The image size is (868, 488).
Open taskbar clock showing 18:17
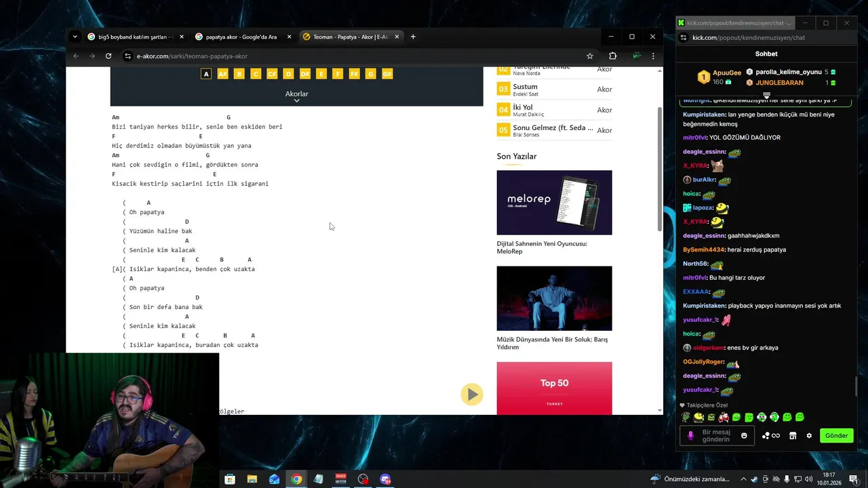[x=829, y=479]
